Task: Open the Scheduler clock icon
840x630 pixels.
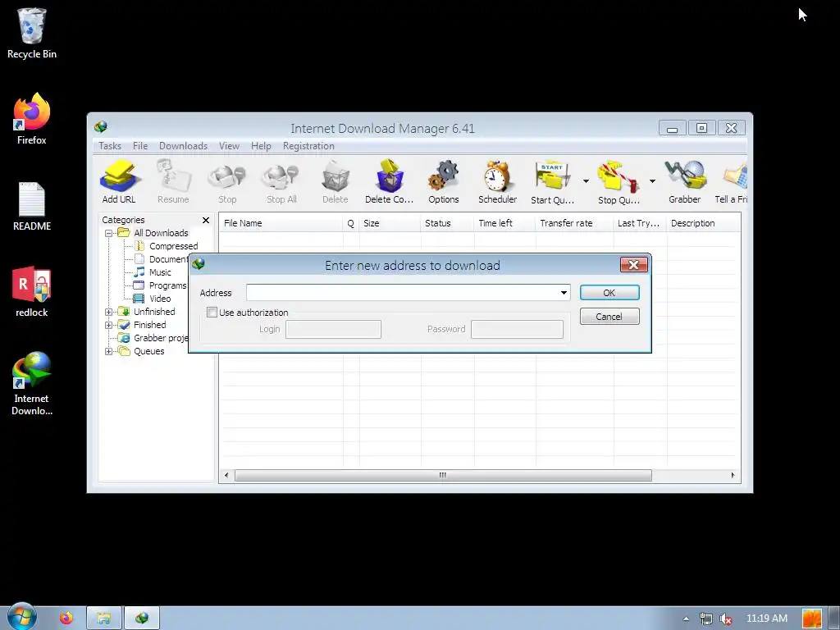Action: point(498,181)
